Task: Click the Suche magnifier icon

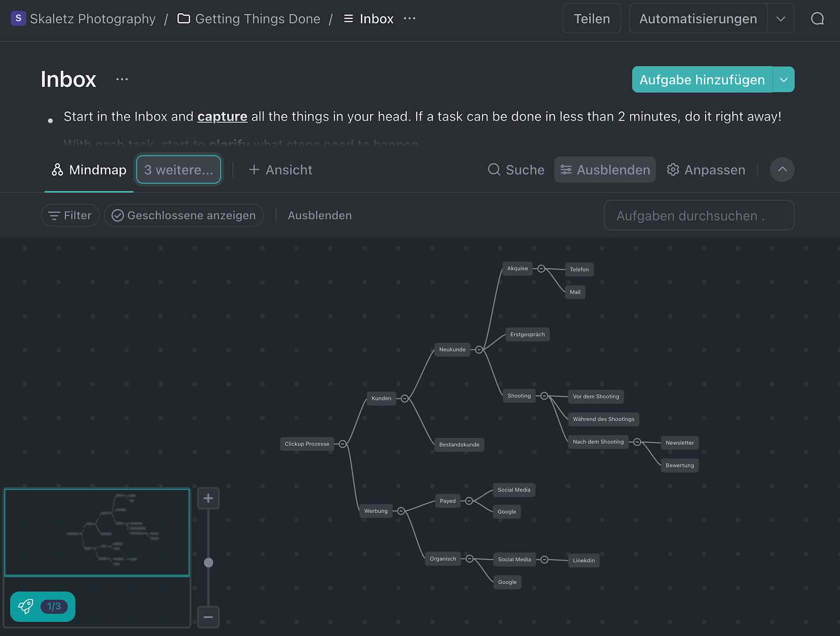Action: point(494,170)
